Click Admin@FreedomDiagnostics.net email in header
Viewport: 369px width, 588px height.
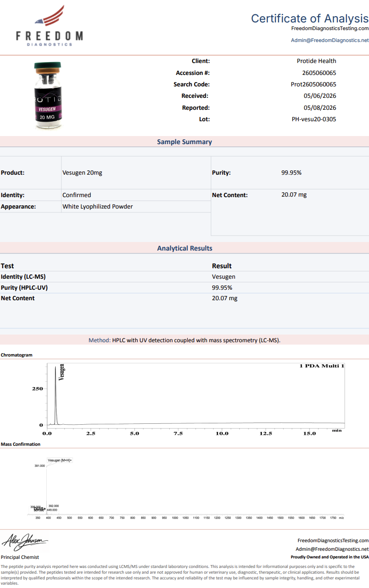[330, 41]
